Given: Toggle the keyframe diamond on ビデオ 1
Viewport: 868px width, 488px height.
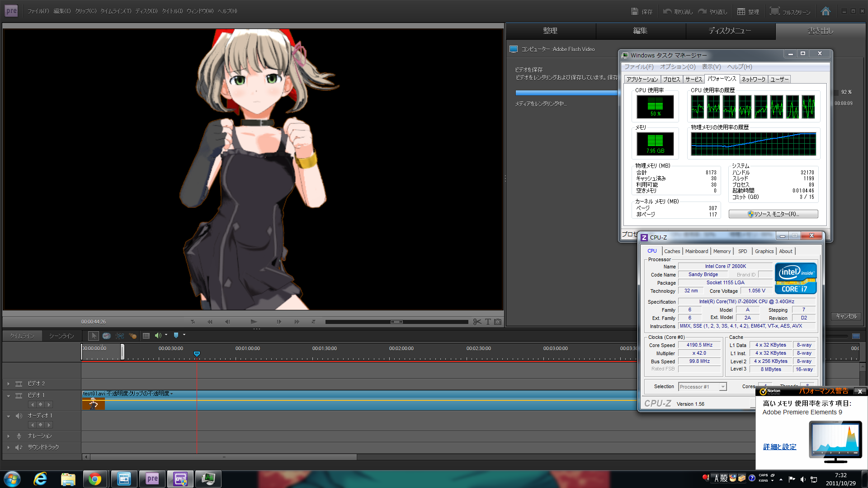Looking at the screenshot, I should pos(41,404).
